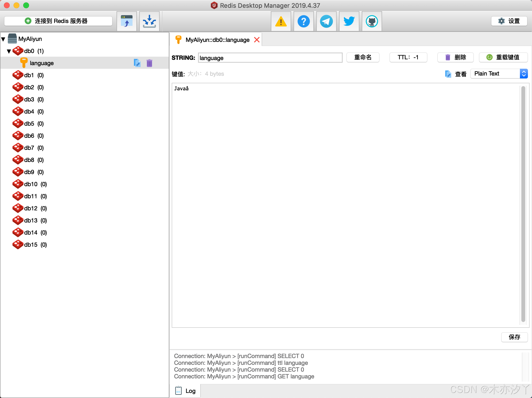Screen dimensions: 532x398
Task: Close the MyAliyun::db0::language tab
Action: (x=257, y=40)
